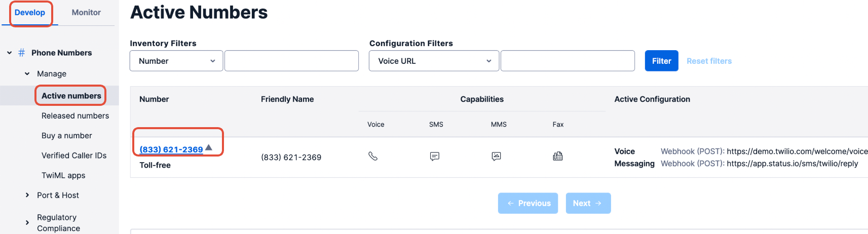Go to Buy a number page

pos(67,136)
